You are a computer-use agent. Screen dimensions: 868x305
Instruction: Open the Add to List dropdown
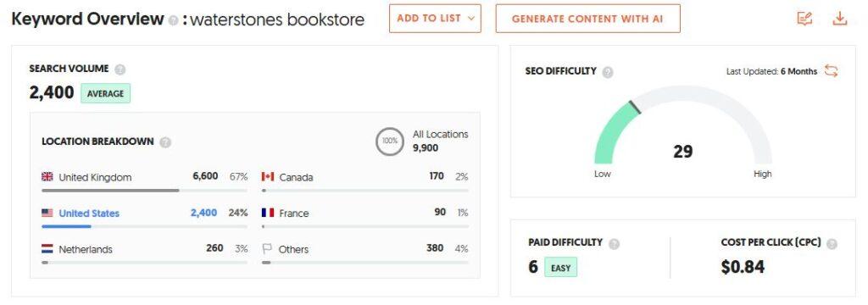click(x=435, y=19)
